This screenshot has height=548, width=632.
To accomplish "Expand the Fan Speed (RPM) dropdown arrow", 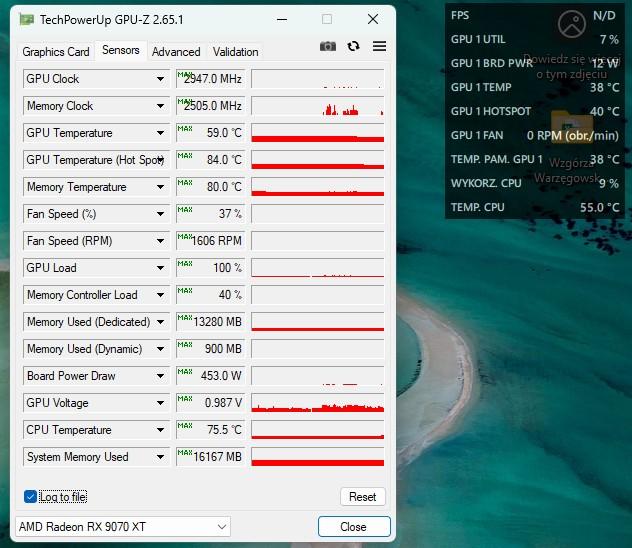I will click(x=160, y=241).
